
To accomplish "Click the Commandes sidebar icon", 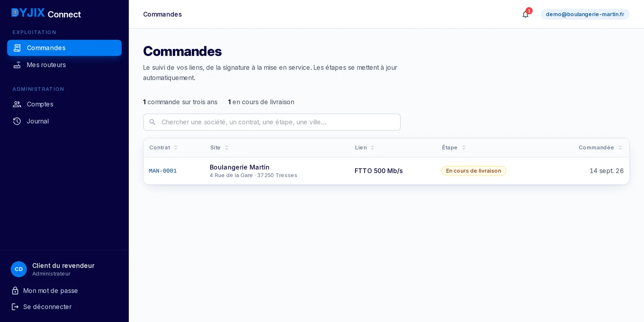I will (x=17, y=48).
